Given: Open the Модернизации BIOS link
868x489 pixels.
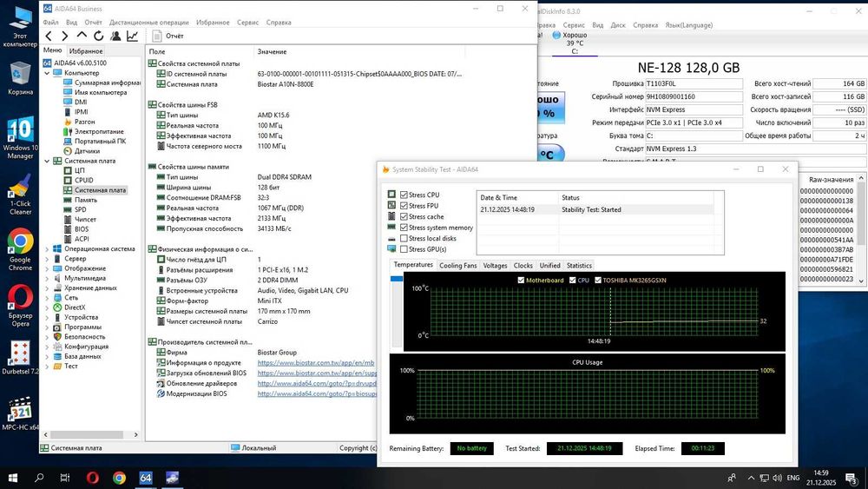Looking at the screenshot, I should point(317,393).
